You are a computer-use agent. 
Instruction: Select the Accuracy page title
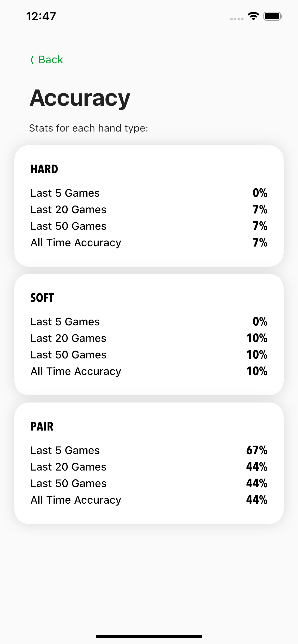pos(80,98)
